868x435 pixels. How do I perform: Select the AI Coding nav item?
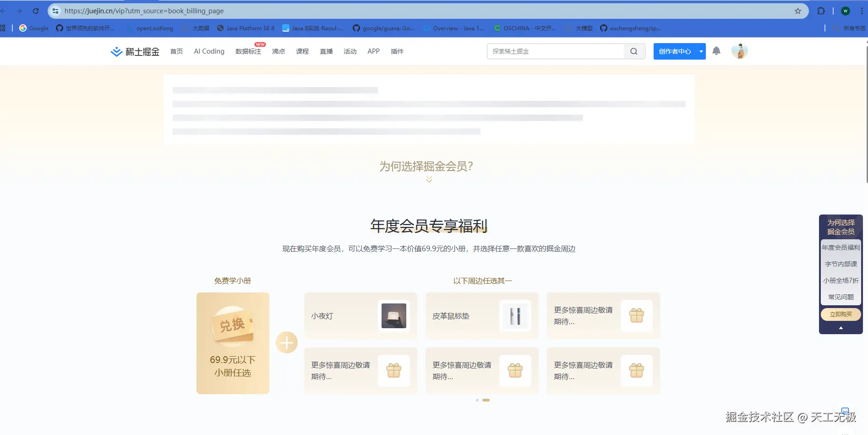[209, 51]
